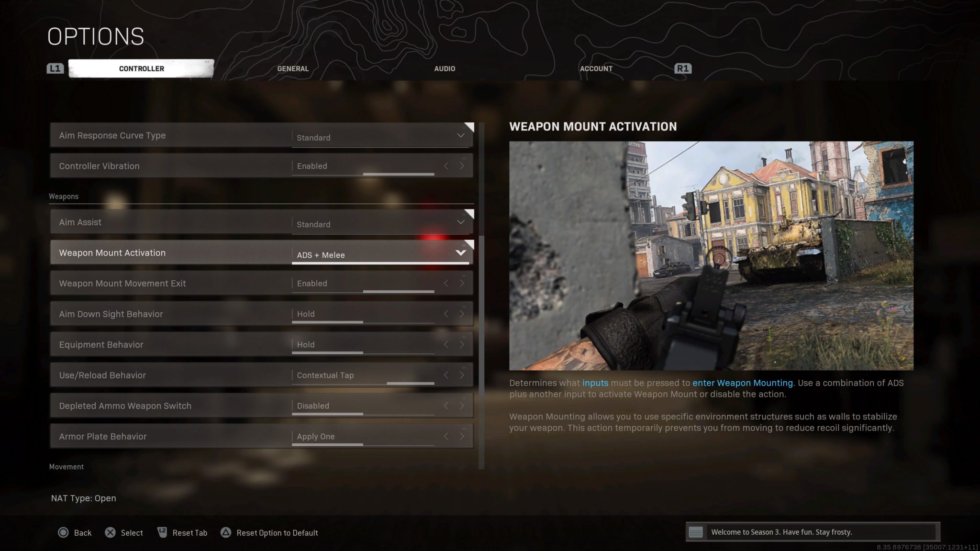
Task: Click Use/Reload Behavior left arrow
Action: [x=446, y=374]
